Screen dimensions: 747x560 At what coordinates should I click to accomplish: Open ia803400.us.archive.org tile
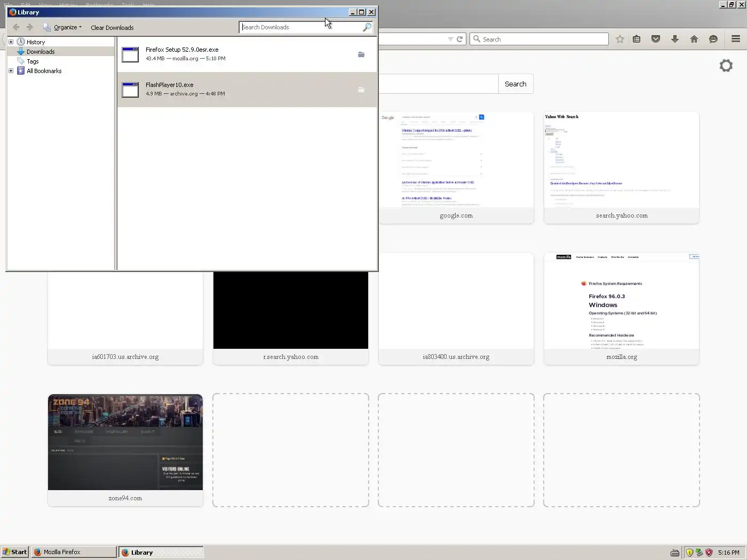click(456, 309)
